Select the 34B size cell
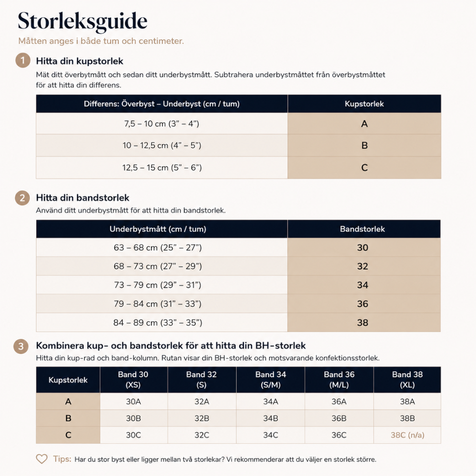Screen dimensions: 476x476 pyautogui.click(x=270, y=418)
